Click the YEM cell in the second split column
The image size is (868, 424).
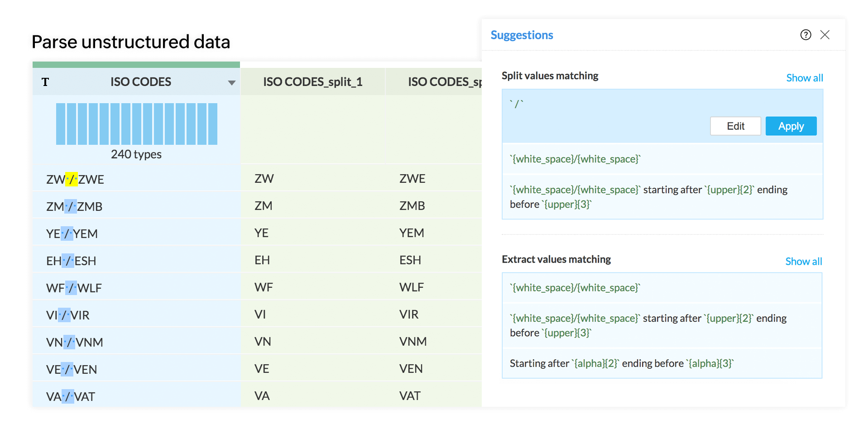(x=411, y=233)
